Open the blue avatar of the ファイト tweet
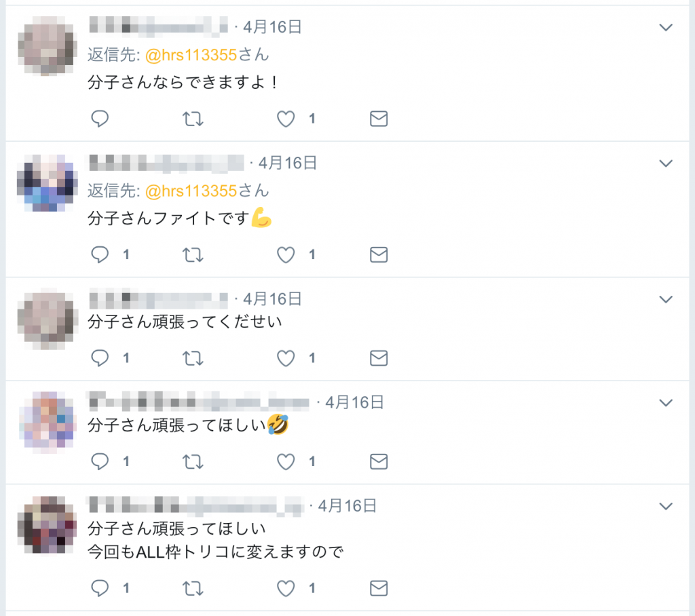Screen dimensions: 695x616 click(47, 182)
